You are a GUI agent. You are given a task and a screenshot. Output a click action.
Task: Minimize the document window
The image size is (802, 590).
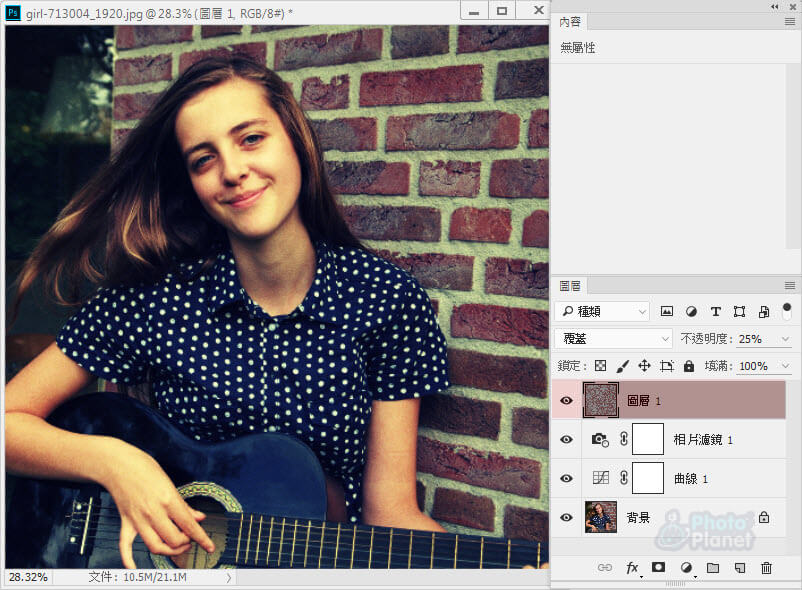(474, 11)
